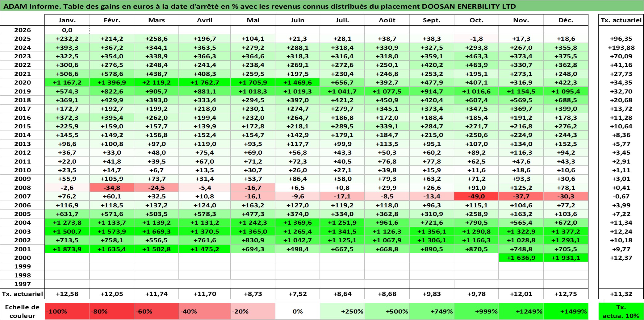The height and width of the screenshot is (320, 644).
Task: Select the 2026 row label
Action: (x=23, y=30)
